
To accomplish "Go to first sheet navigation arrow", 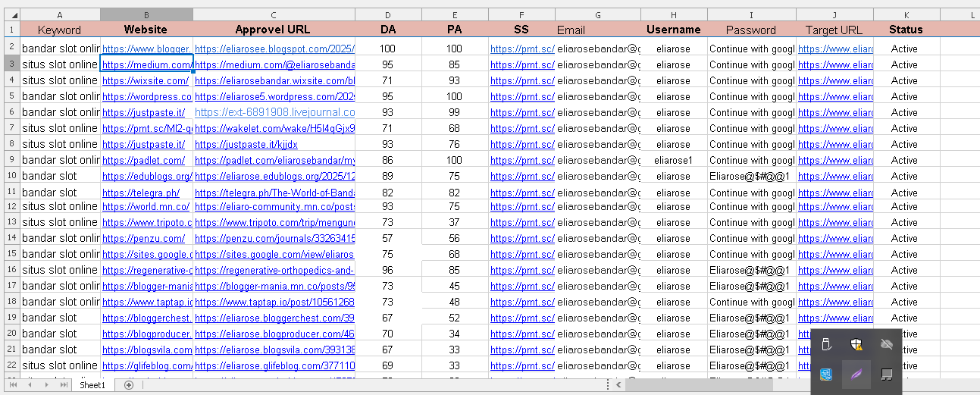I will 13,385.
